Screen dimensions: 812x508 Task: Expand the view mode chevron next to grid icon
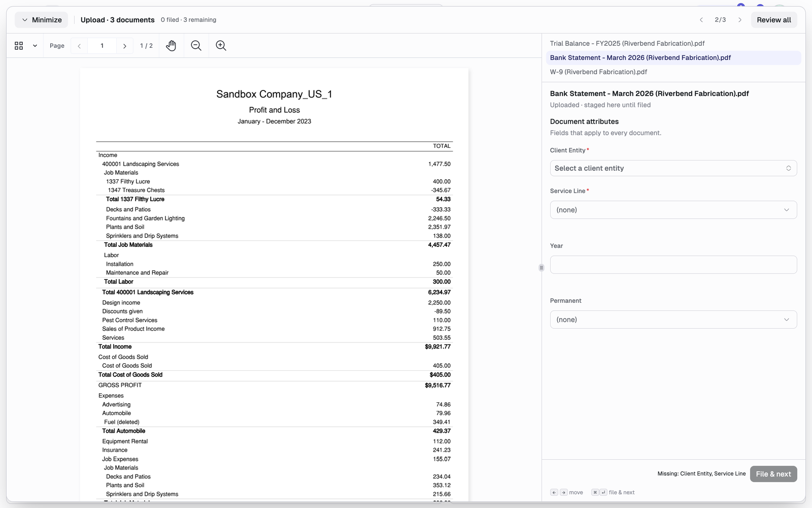pos(35,46)
